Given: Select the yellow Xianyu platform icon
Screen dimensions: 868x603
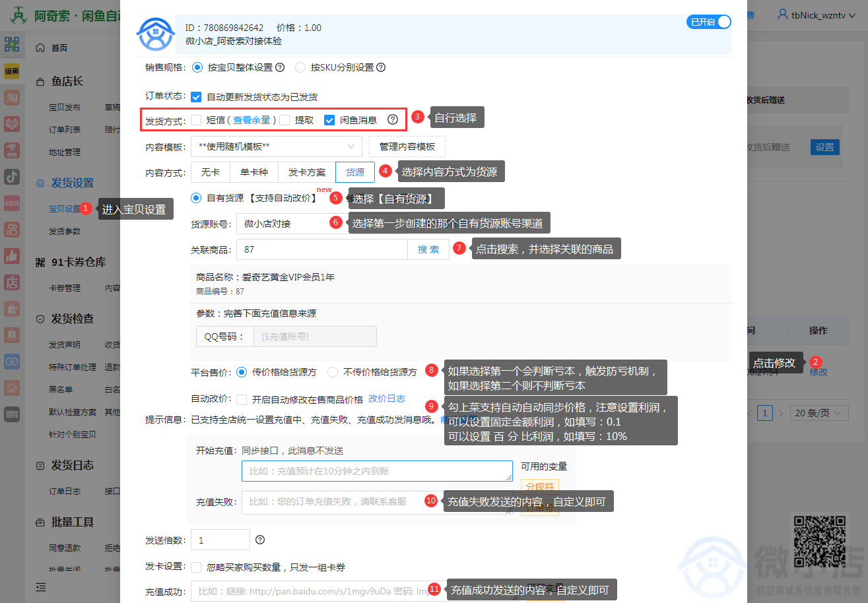Looking at the screenshot, I should coord(11,71).
